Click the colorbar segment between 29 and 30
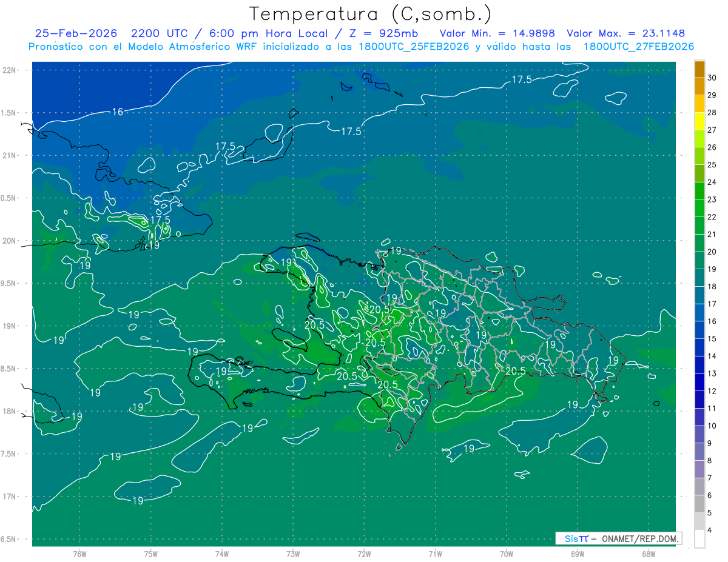 699,87
